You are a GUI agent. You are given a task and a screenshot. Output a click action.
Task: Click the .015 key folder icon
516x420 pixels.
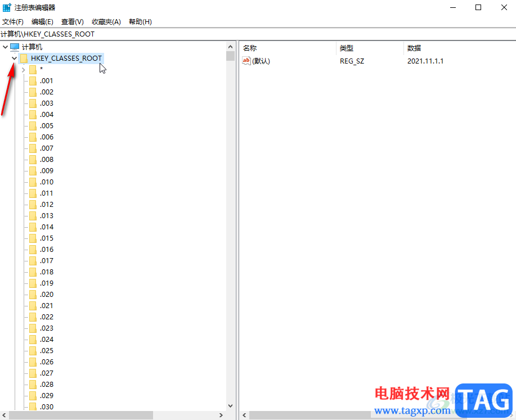33,238
